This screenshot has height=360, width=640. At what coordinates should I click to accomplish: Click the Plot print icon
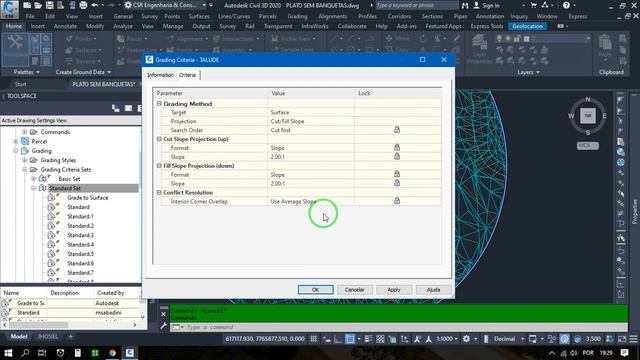[83, 5]
